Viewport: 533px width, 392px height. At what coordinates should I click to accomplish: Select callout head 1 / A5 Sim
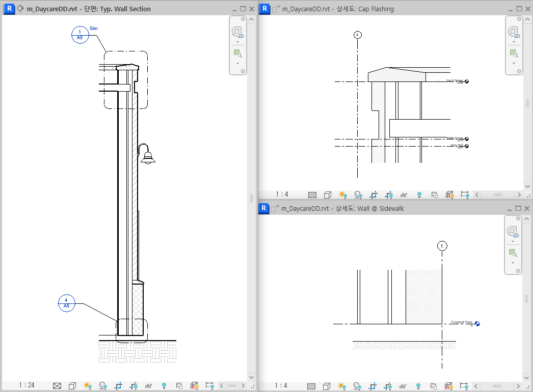tap(80, 35)
